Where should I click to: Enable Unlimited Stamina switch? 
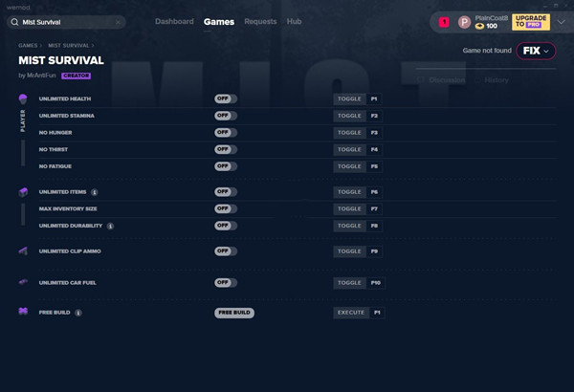[x=226, y=116]
